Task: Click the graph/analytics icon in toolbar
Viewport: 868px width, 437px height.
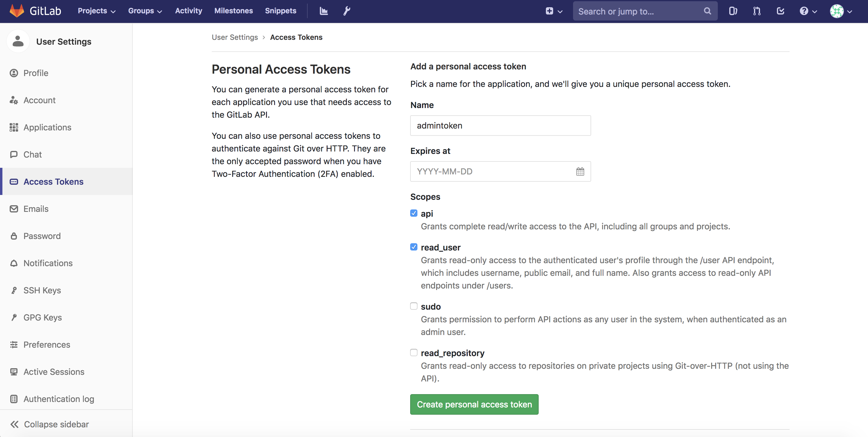Action: pos(324,11)
